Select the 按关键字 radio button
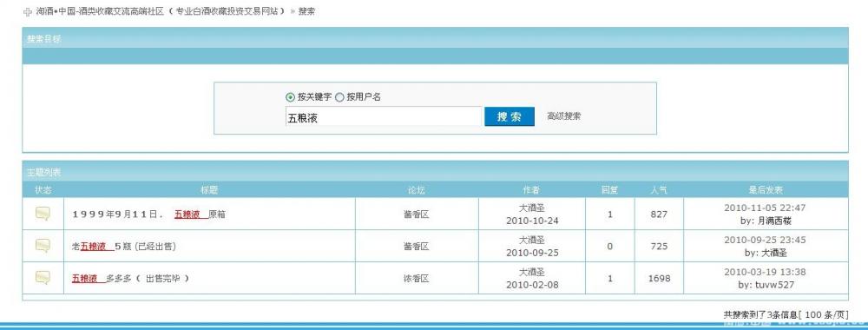The image size is (868, 330). (x=290, y=97)
